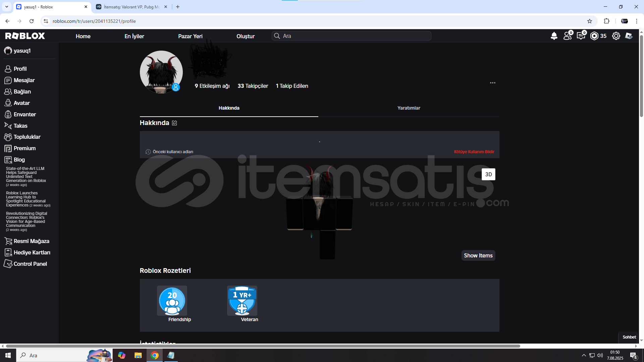Go to Oluştur in top navigation
This screenshot has height=362, width=644.
(x=246, y=36)
